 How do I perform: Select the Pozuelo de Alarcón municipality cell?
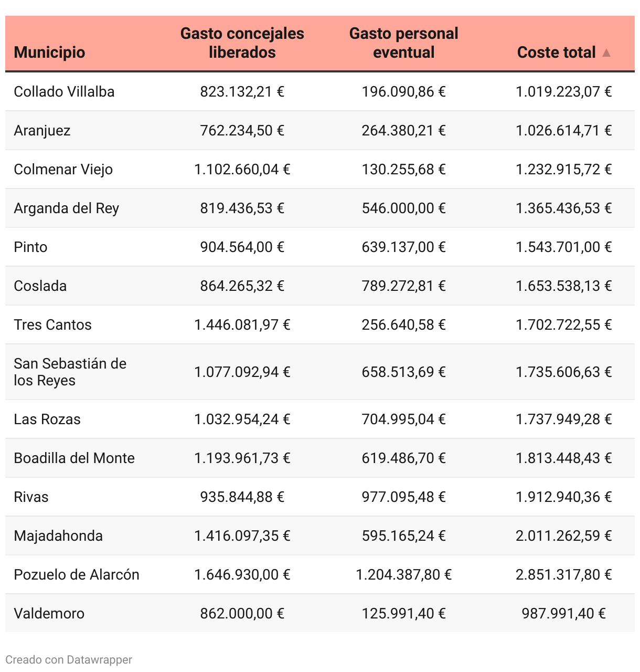click(x=77, y=575)
